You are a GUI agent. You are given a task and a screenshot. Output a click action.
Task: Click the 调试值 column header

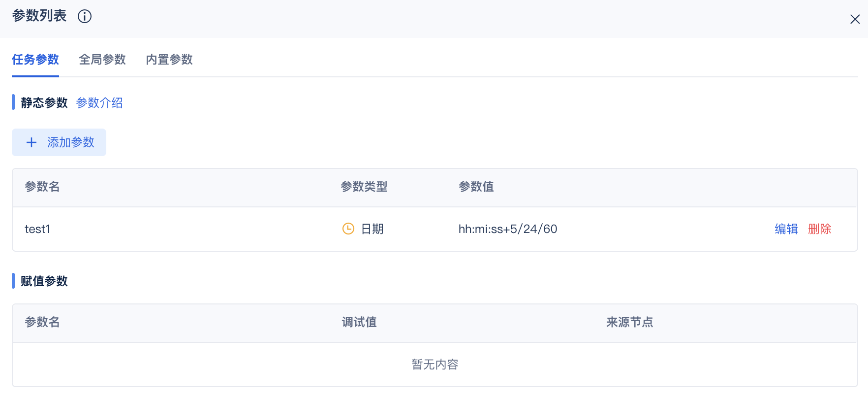[x=359, y=322]
